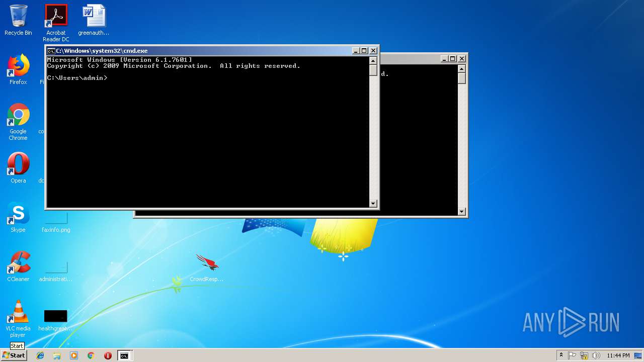
Task: Show hidden tray icons arrow
Action: [561, 355]
